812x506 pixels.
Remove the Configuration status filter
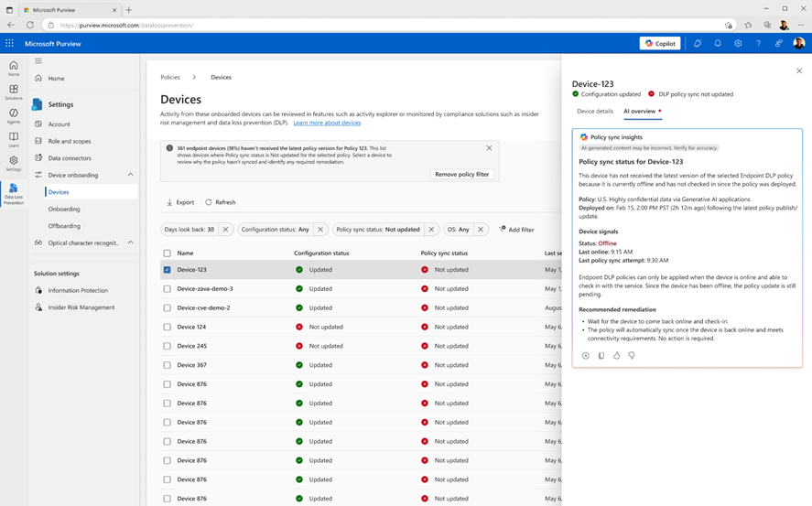tap(320, 229)
